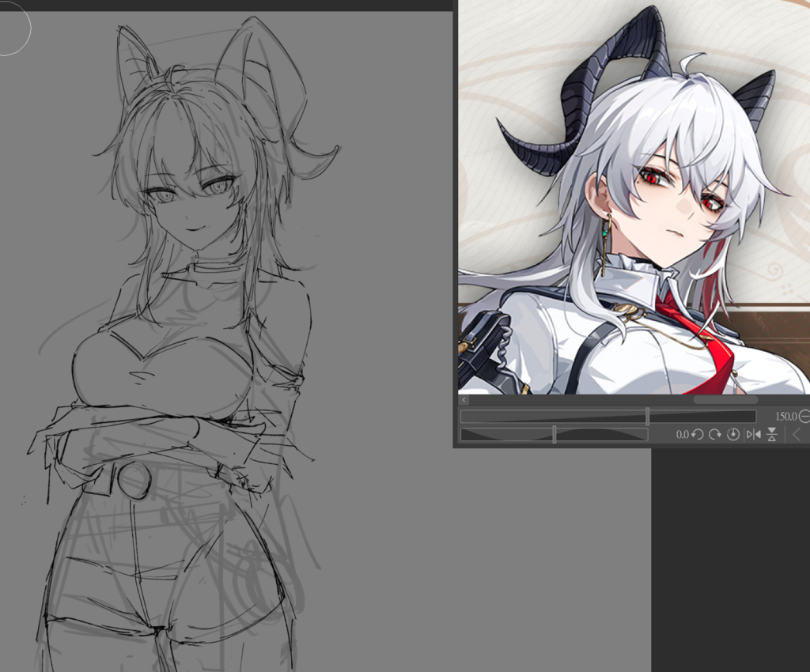Viewport: 810px width, 672px height.
Task: Click the 150.0 zoom value field
Action: (x=785, y=416)
